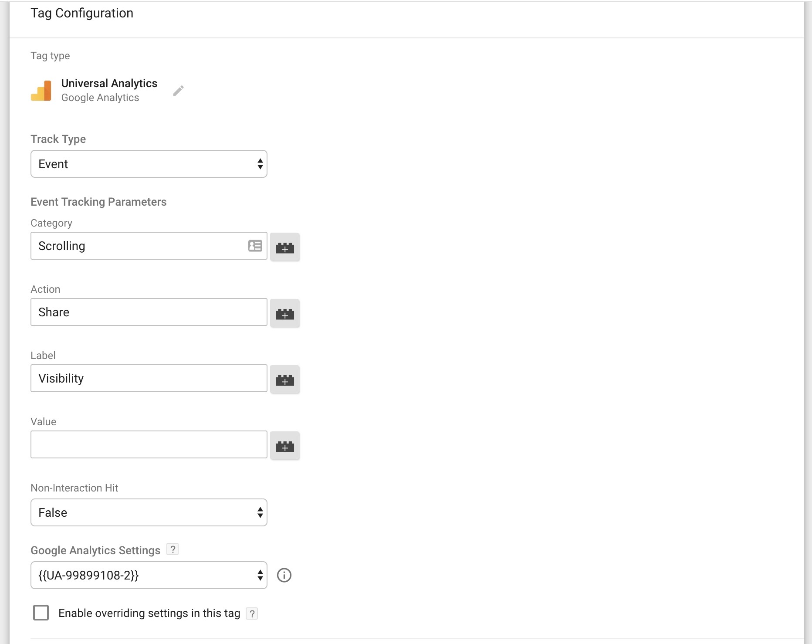
Task: Enable overriding settings in this tag
Action: pyautogui.click(x=41, y=613)
